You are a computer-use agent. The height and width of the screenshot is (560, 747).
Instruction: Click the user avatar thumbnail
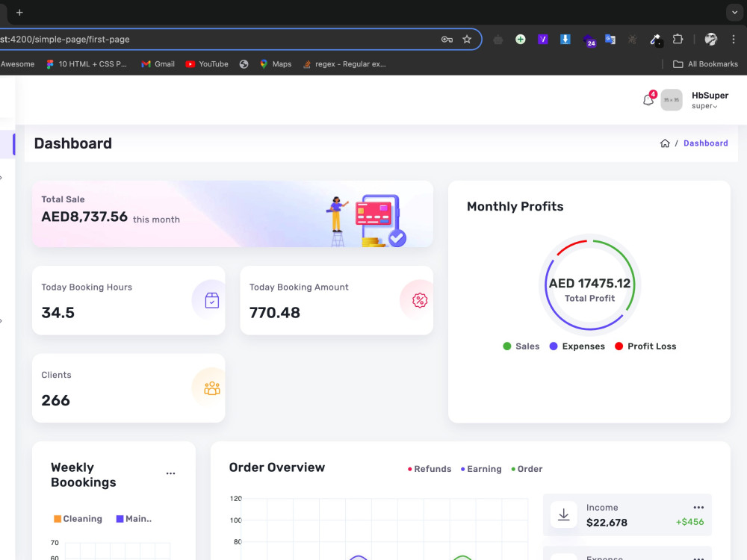tap(672, 100)
